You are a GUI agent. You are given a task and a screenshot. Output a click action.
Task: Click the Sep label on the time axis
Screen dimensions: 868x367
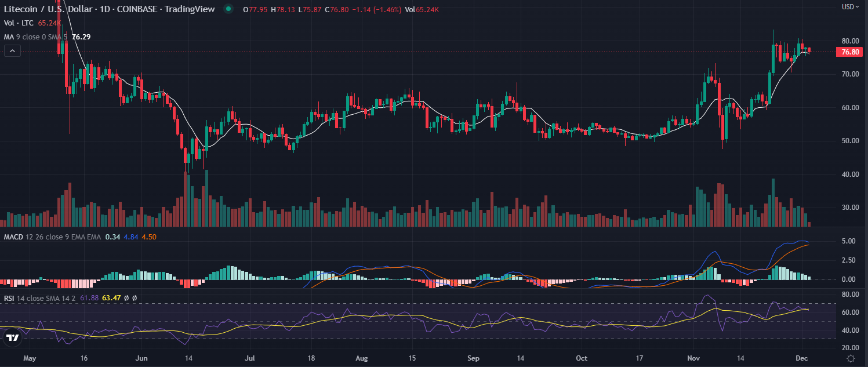click(x=473, y=359)
